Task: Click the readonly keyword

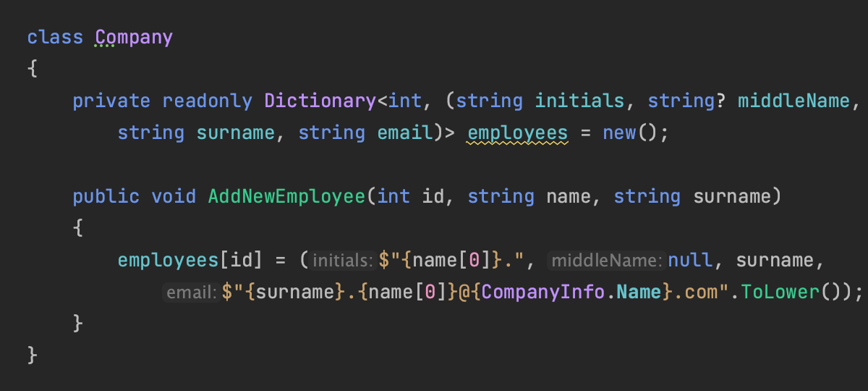Action: (207, 101)
